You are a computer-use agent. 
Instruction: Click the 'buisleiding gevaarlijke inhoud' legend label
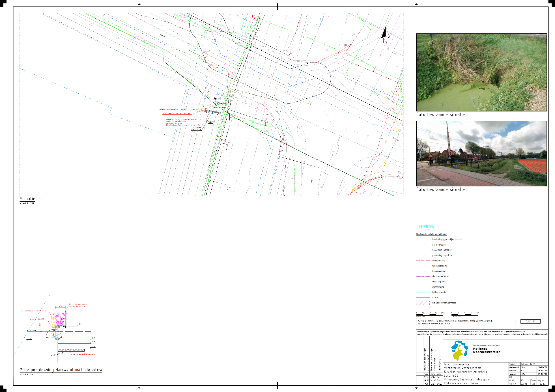pos(447,239)
